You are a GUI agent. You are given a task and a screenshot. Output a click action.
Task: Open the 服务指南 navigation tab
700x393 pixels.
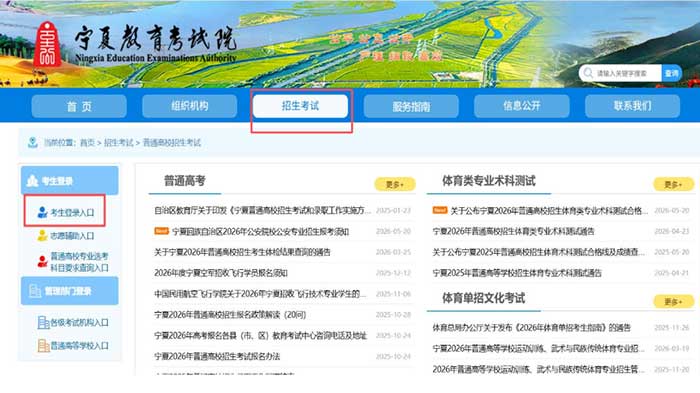411,106
